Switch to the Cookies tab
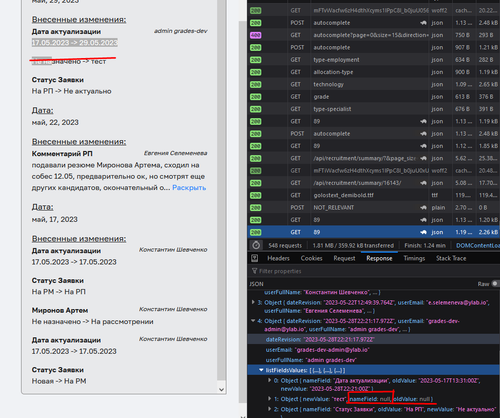Screen dimensions: 500x418 click(x=311, y=258)
